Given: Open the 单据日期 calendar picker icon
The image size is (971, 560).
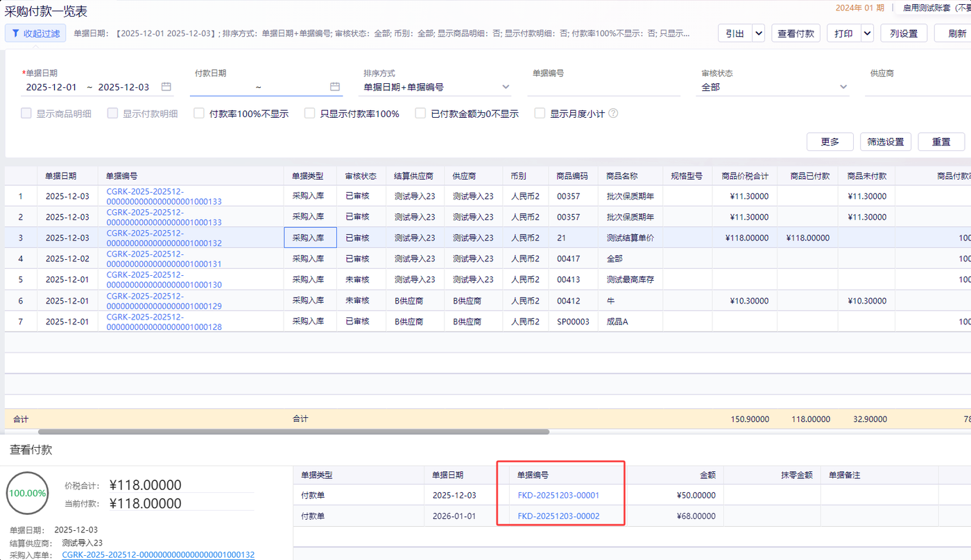Looking at the screenshot, I should tap(166, 87).
